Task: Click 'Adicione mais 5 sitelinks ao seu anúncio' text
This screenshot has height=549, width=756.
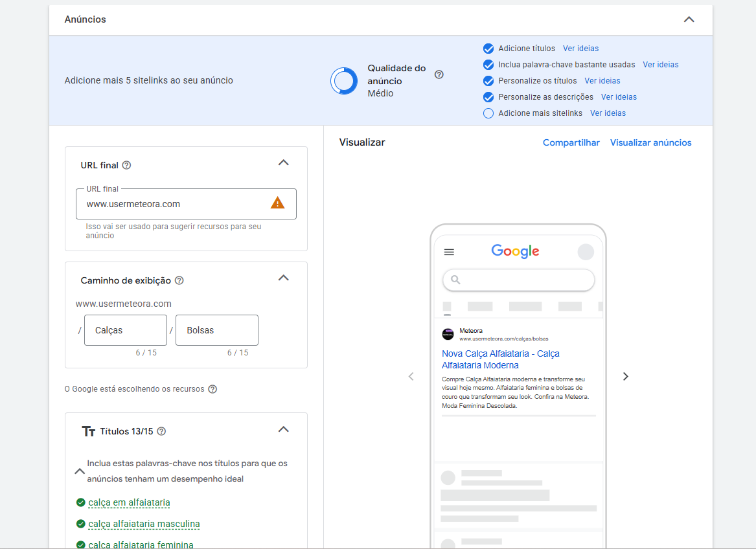Action: coord(148,80)
